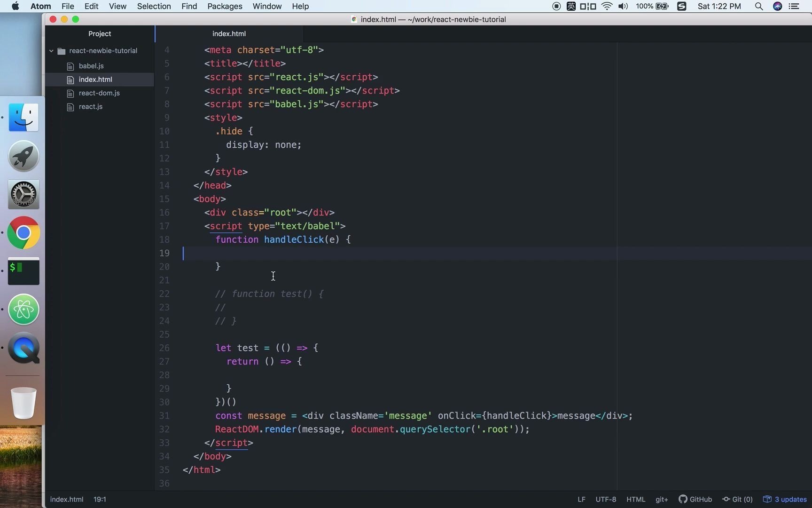Open the Selection menu
812x508 pixels.
(x=154, y=6)
